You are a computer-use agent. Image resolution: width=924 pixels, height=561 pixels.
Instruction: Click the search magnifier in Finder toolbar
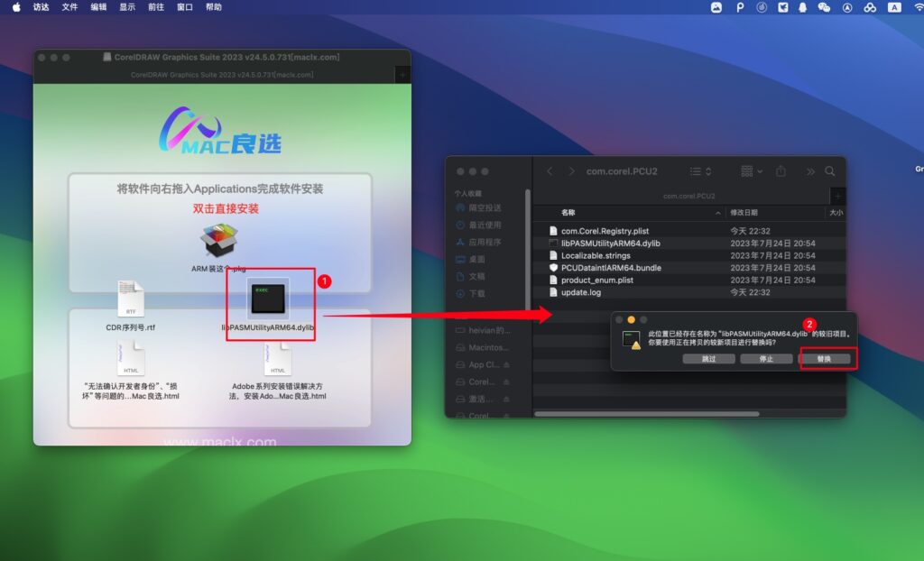pos(830,170)
